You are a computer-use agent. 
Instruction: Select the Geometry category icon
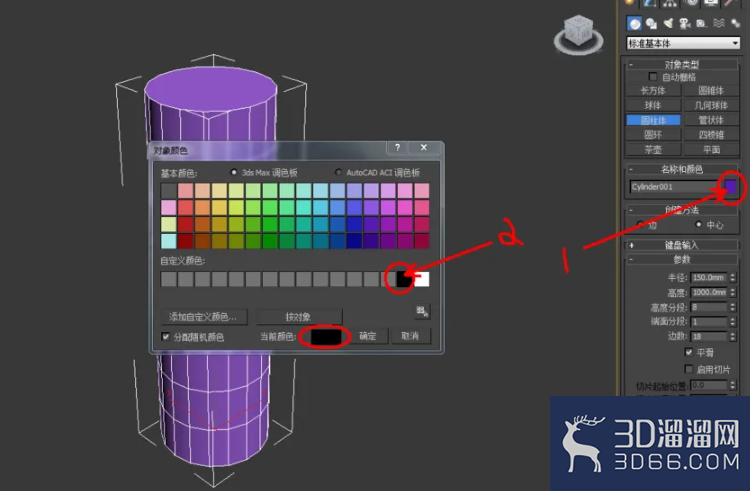point(634,23)
